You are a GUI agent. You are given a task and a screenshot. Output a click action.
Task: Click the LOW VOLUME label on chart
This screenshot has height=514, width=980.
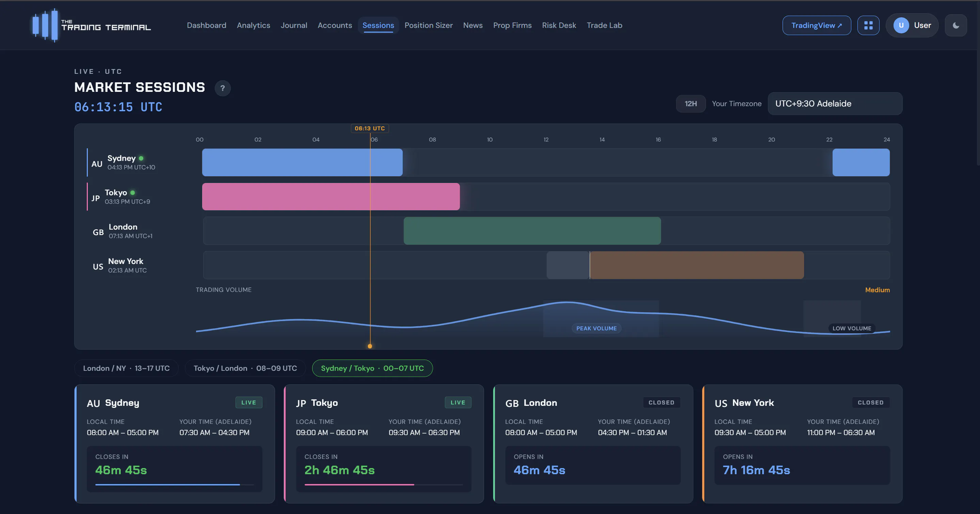(x=851, y=328)
